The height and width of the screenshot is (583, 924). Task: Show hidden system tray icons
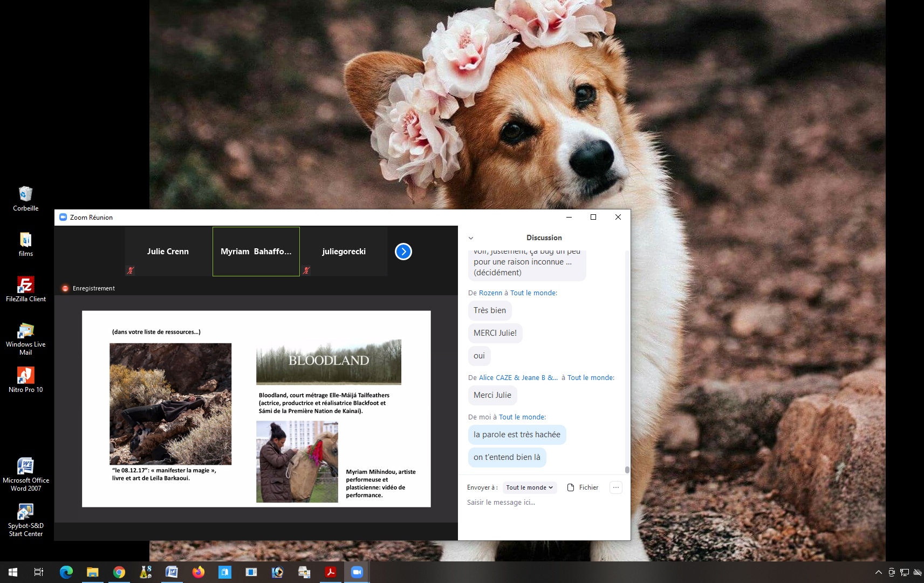(x=878, y=572)
